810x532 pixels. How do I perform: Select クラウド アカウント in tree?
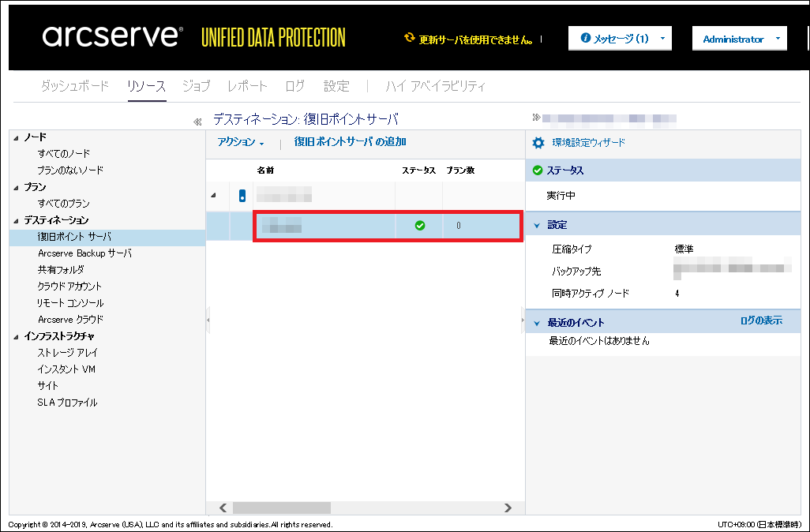69,287
